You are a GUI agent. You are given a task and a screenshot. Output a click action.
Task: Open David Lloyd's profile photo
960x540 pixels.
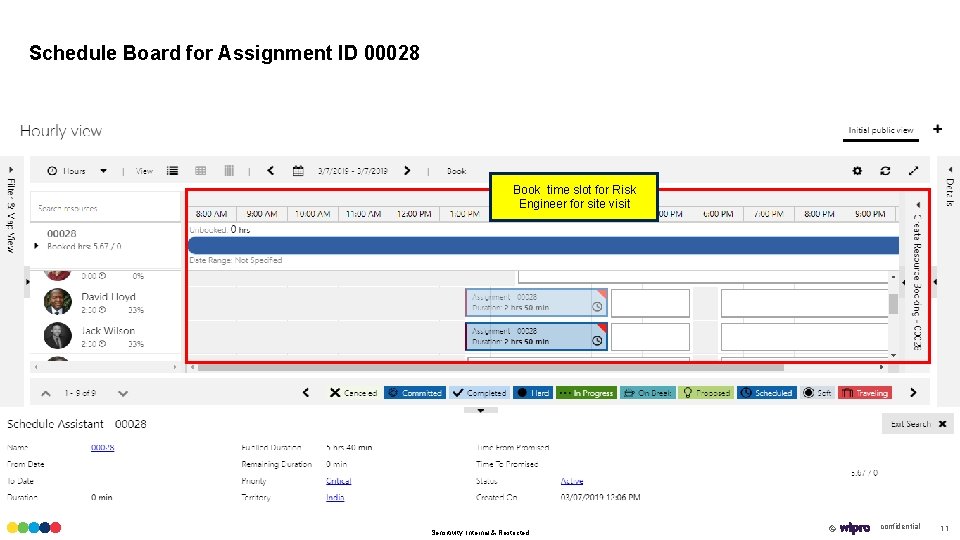click(x=58, y=301)
